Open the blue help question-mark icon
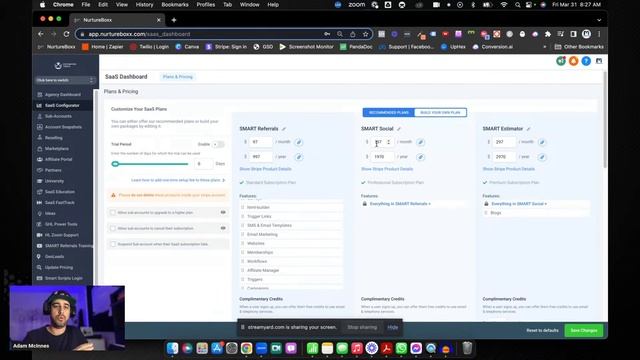The height and width of the screenshot is (360, 640). [586, 61]
